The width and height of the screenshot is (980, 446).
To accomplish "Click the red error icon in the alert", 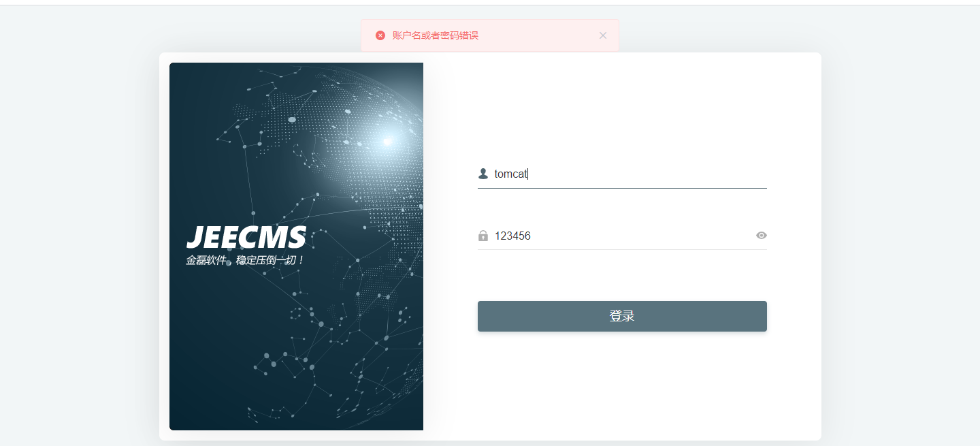I will coord(380,35).
